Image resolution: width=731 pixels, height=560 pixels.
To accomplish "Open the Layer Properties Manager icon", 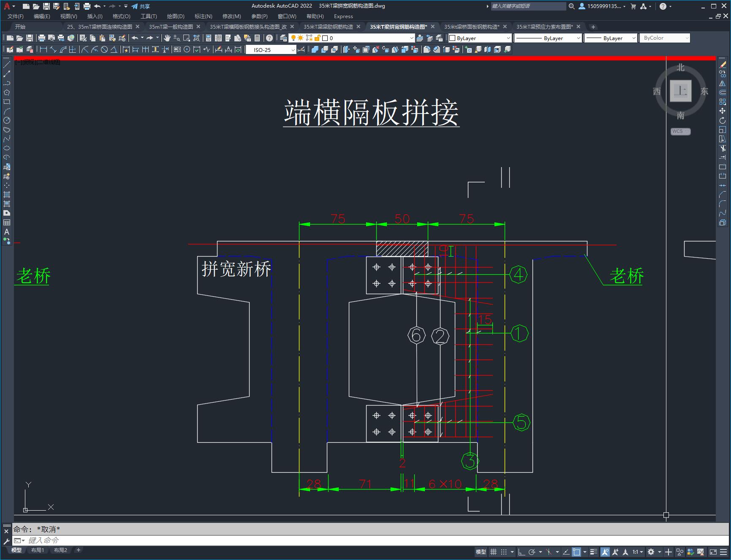I will tap(283, 38).
